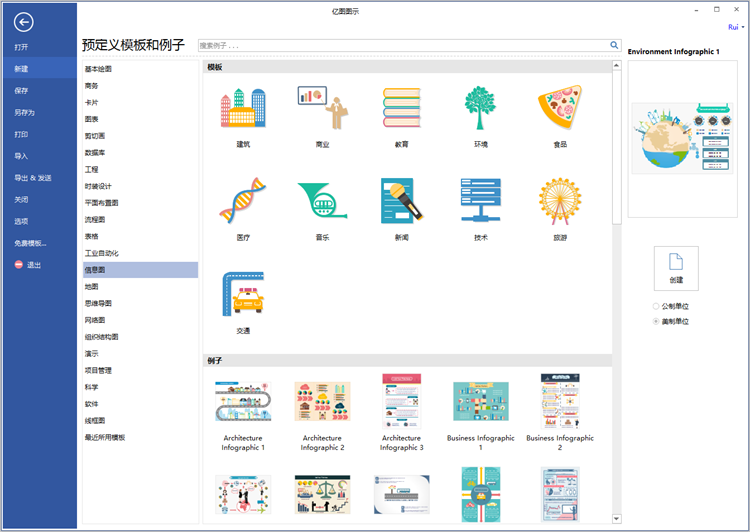The height and width of the screenshot is (532, 750).
Task: Collapse the 例子 section header
Action: (407, 360)
